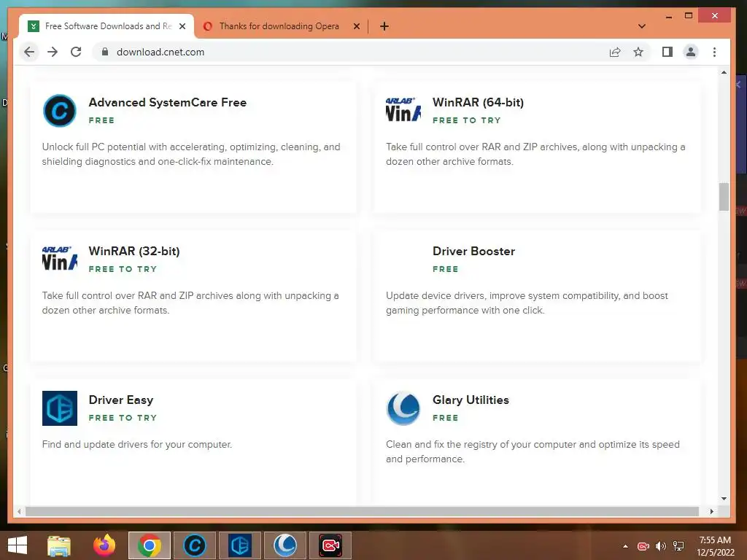
Task: Click the Advanced SystemCare Free icon
Action: click(60, 111)
